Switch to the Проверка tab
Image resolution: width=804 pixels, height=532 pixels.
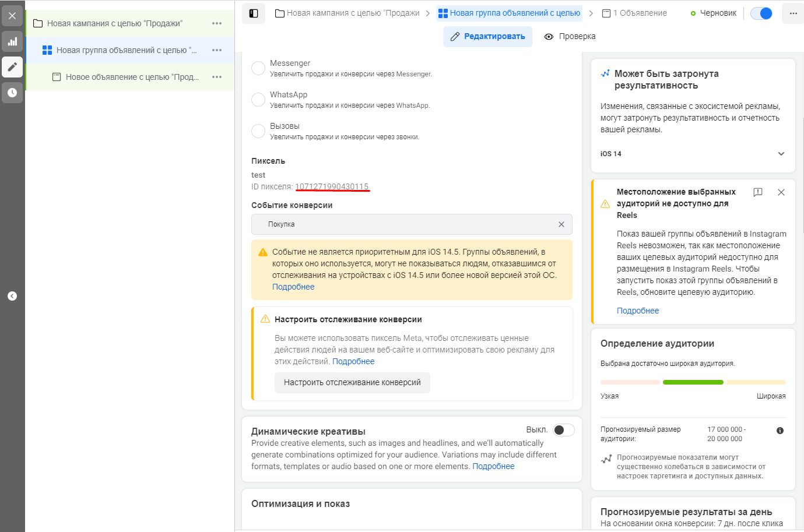570,36
